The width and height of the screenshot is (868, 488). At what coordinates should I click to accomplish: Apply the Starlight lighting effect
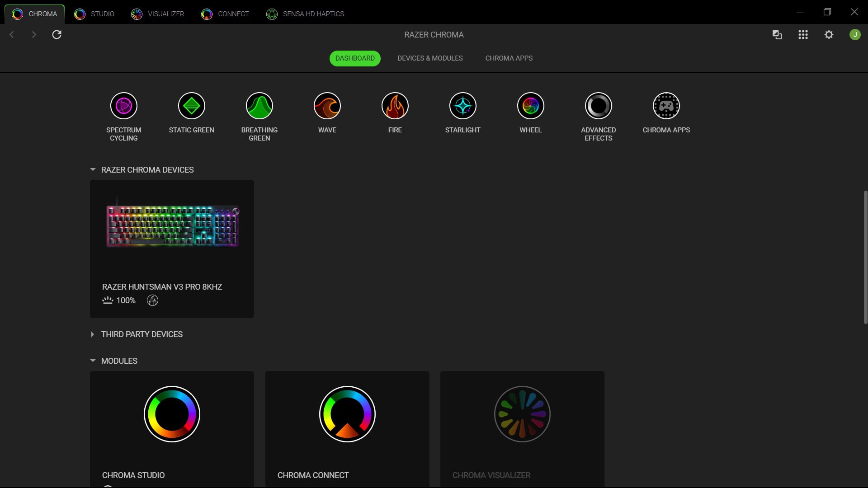(x=462, y=105)
